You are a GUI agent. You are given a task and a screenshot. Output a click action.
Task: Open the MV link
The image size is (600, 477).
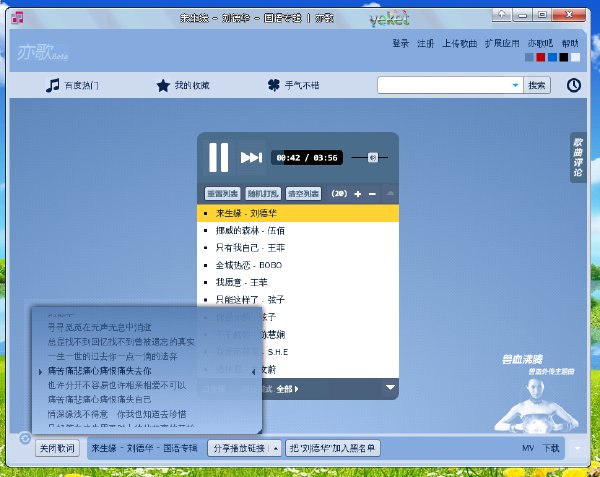click(528, 448)
